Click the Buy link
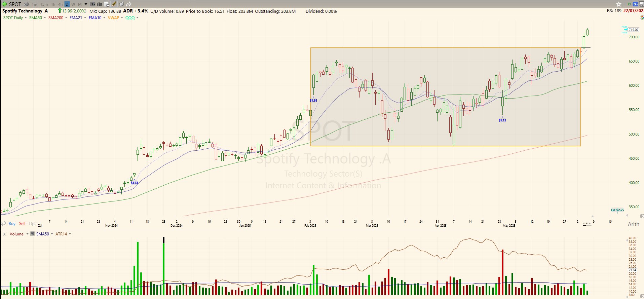Image resolution: width=644 pixels, height=299 pixels. (x=12, y=224)
